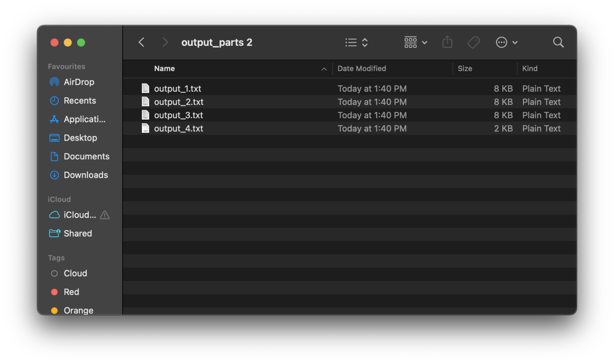The width and height of the screenshot is (614, 364).
Task: Open the Documents sidebar item
Action: [x=86, y=157]
